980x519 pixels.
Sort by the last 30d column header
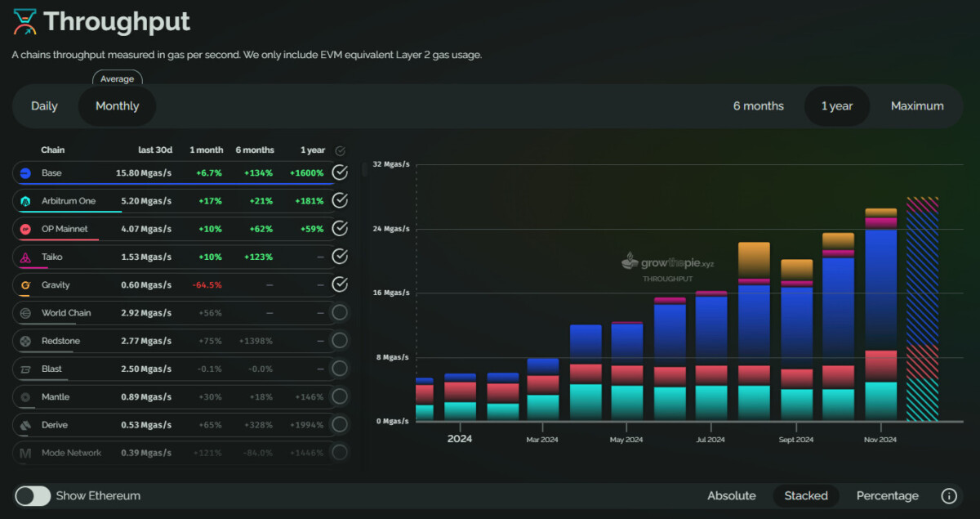click(x=154, y=150)
